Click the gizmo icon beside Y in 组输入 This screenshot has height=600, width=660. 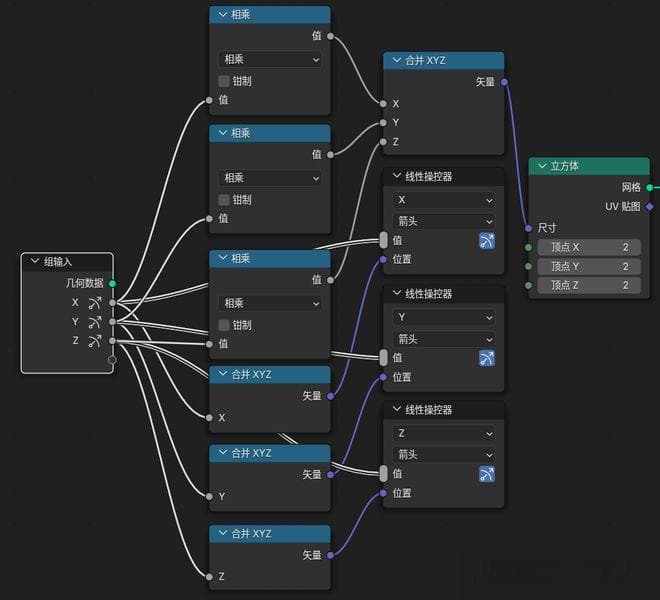click(95, 322)
